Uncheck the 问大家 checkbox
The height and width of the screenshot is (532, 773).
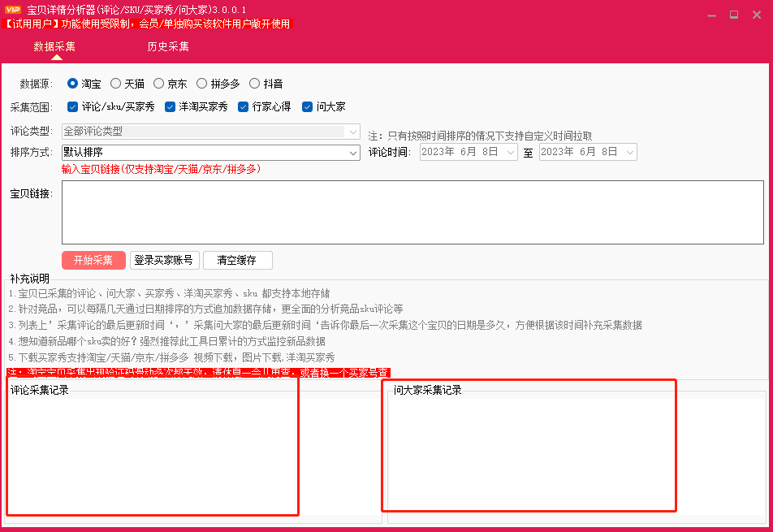pyautogui.click(x=324, y=106)
